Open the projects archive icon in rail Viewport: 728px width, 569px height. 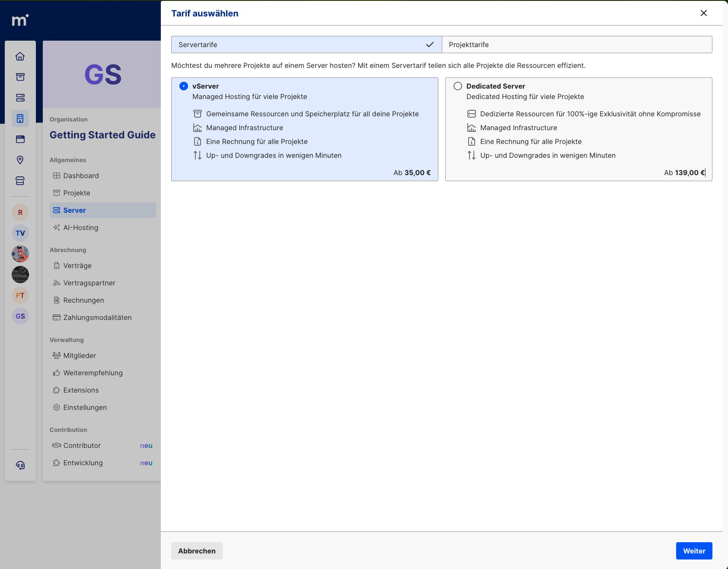pos(20,77)
